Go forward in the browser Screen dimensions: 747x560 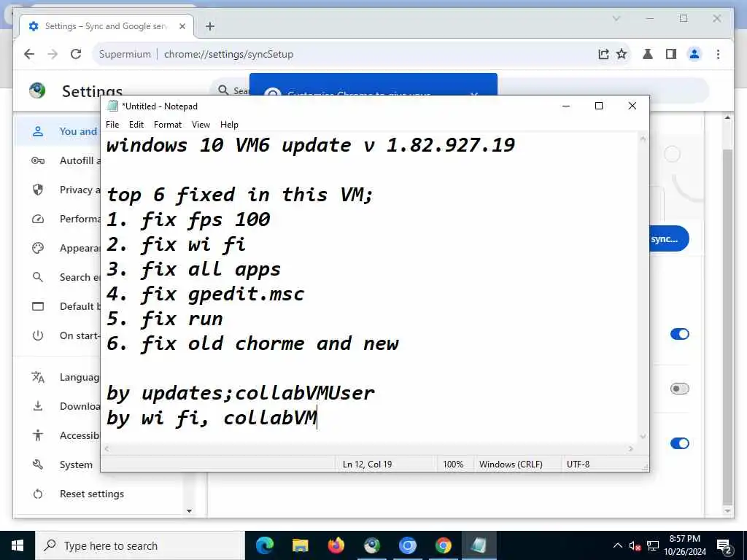point(53,54)
